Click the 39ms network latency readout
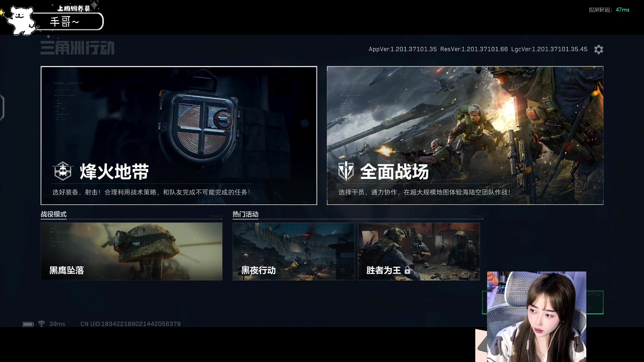 point(57,324)
